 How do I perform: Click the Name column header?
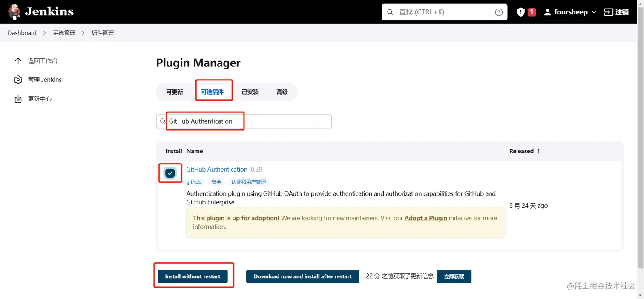click(x=195, y=151)
